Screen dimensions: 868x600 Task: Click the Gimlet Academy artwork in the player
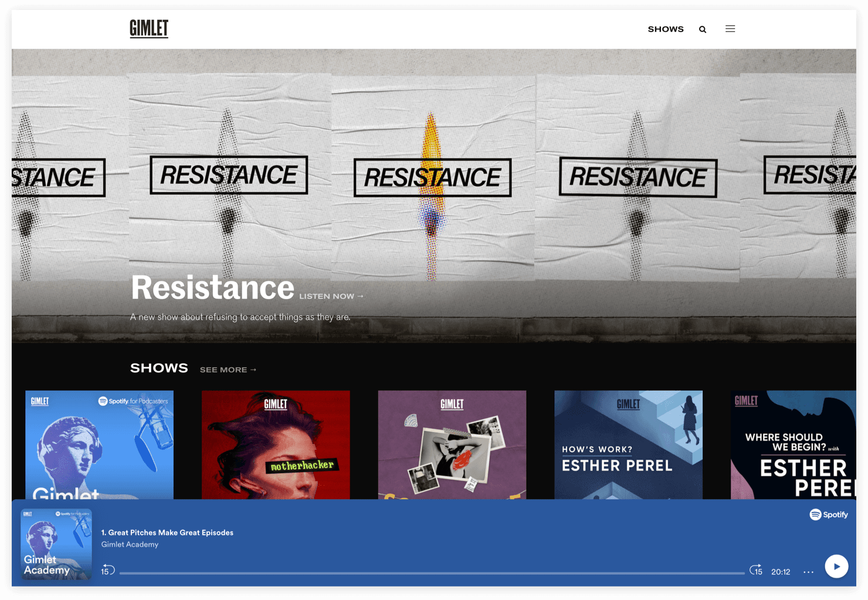tap(56, 544)
